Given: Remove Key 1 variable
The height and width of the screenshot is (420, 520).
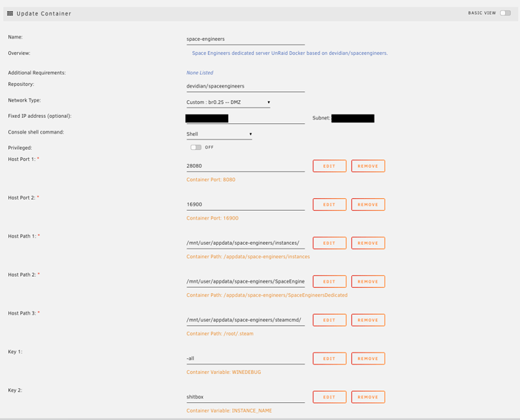Looking at the screenshot, I should [368, 358].
